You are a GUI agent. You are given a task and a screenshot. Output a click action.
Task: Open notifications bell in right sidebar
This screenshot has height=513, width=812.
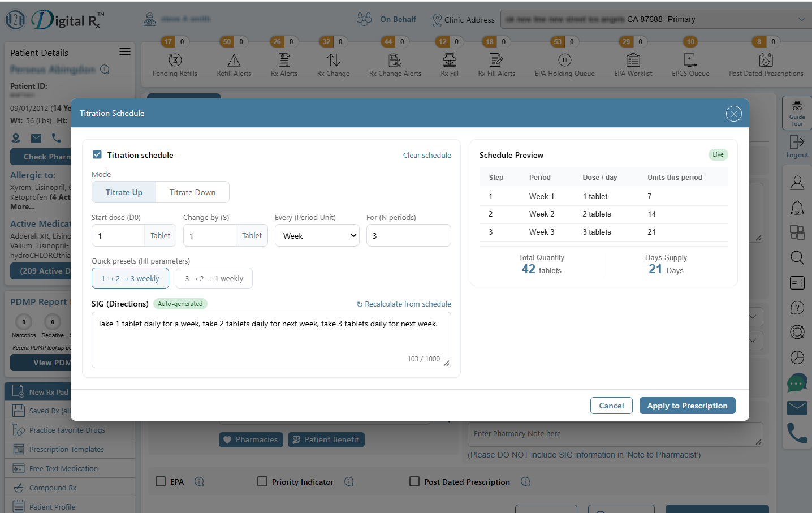click(x=797, y=208)
